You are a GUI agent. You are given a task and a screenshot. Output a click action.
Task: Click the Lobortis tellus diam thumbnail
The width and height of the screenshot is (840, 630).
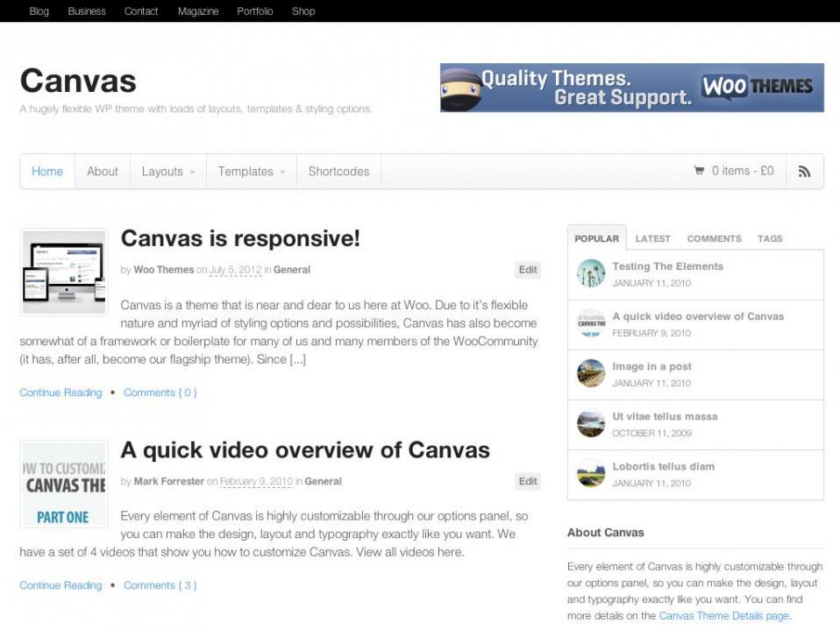coord(591,473)
